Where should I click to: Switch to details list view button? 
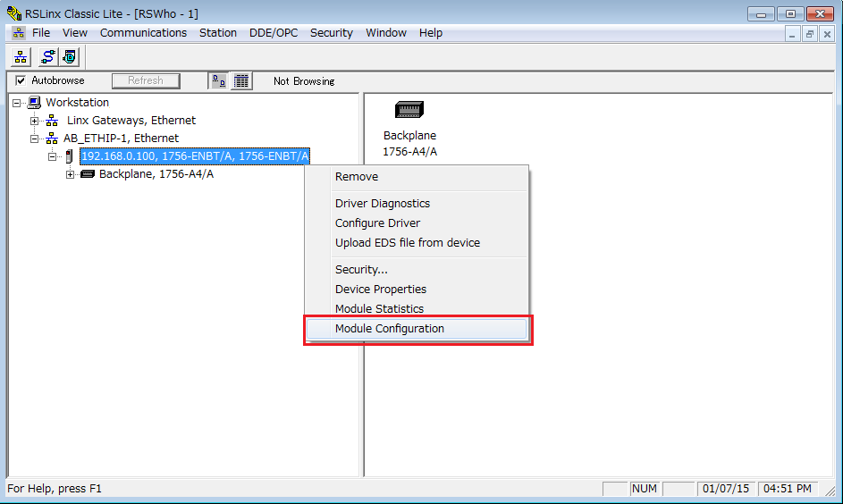pos(241,80)
